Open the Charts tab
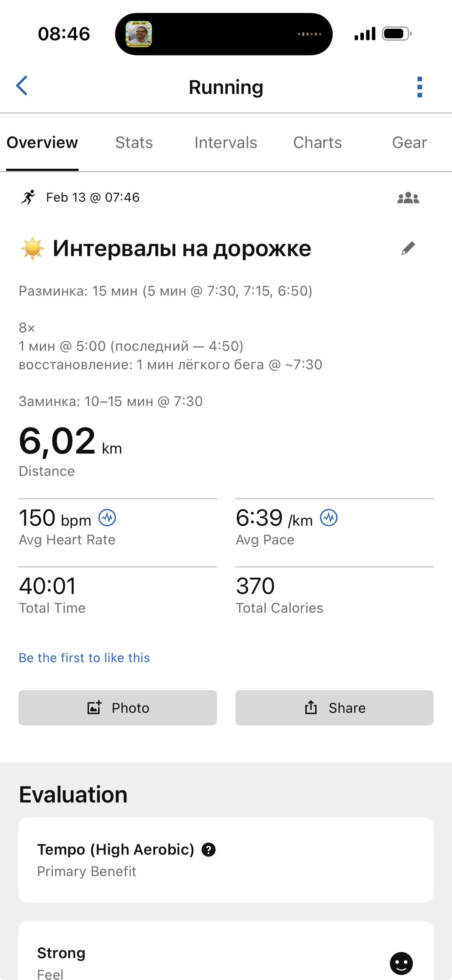 coord(317,143)
